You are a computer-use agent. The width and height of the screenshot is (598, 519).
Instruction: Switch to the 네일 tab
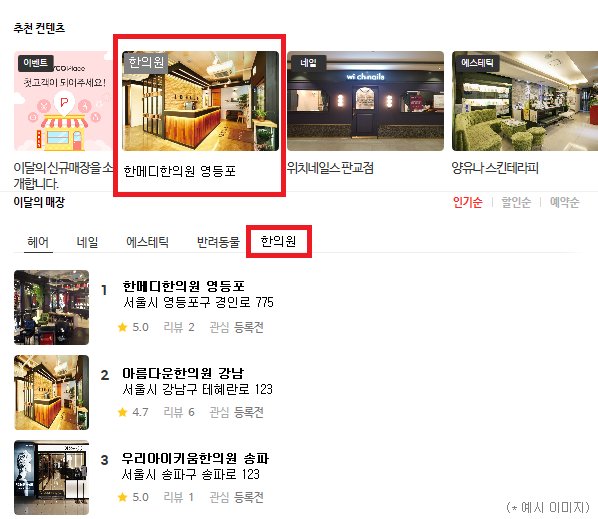click(x=87, y=242)
